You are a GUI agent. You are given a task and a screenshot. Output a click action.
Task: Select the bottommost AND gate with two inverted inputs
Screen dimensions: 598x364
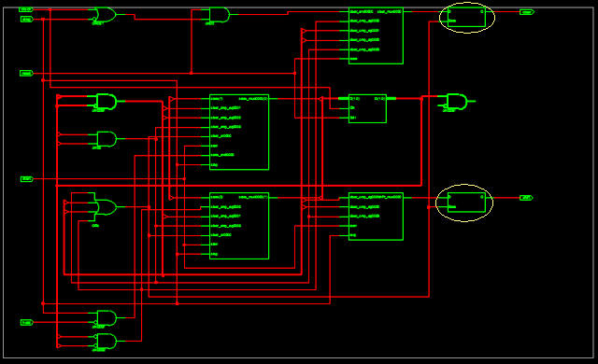tap(106, 342)
